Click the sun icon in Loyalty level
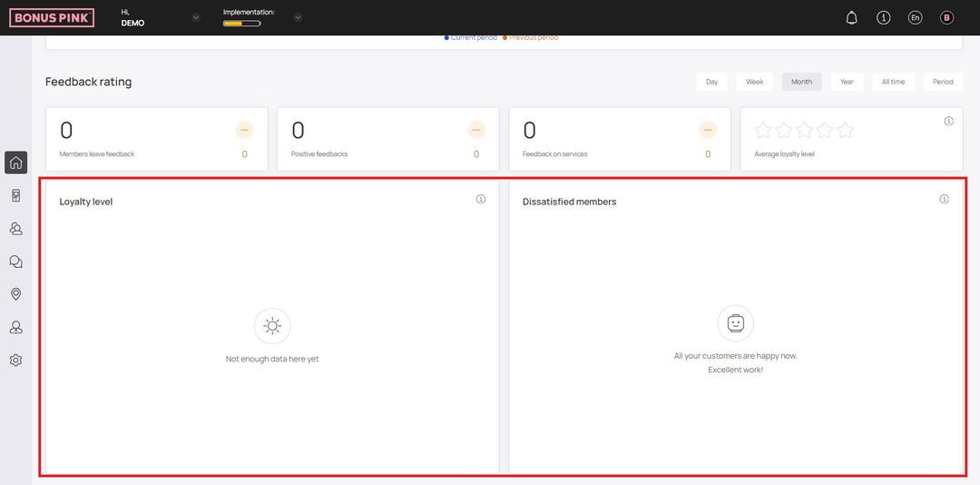 tap(272, 326)
